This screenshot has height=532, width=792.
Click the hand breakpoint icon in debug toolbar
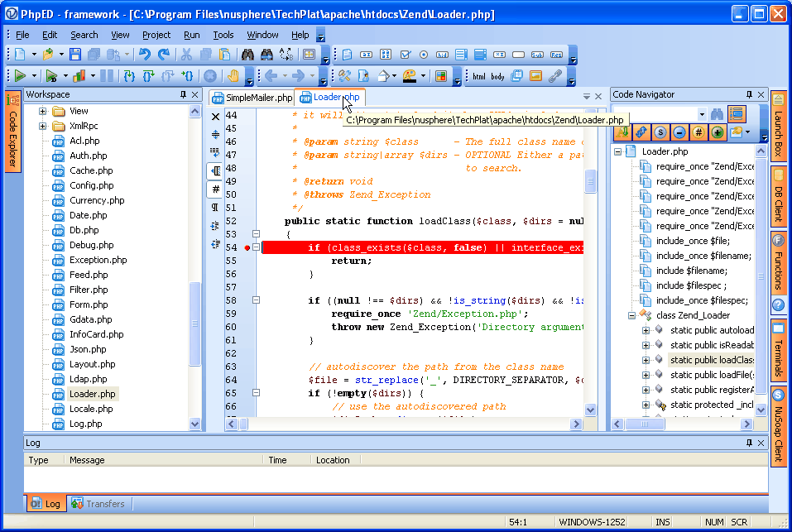click(x=233, y=76)
